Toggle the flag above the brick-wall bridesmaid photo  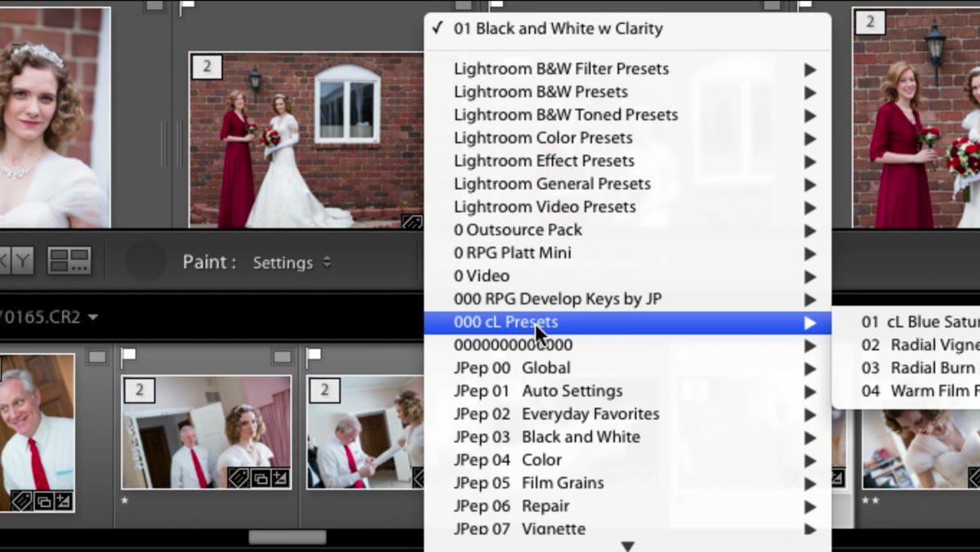click(187, 7)
